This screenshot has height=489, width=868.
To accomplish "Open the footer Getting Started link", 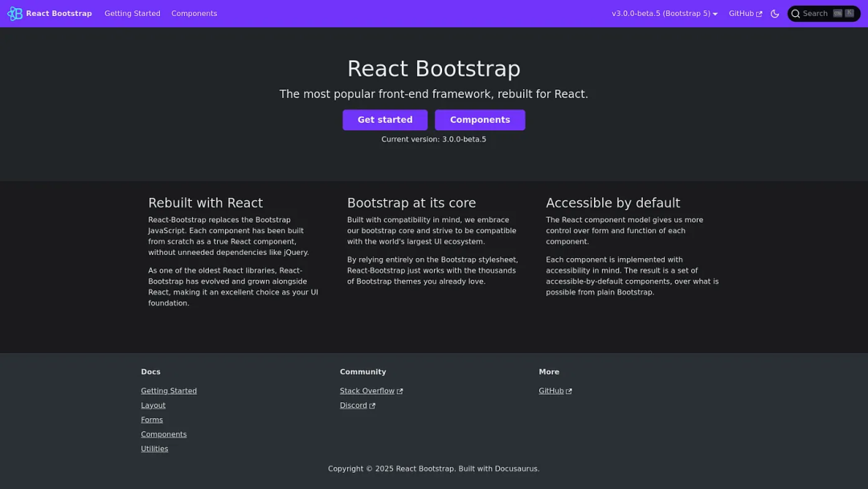I will point(169,391).
